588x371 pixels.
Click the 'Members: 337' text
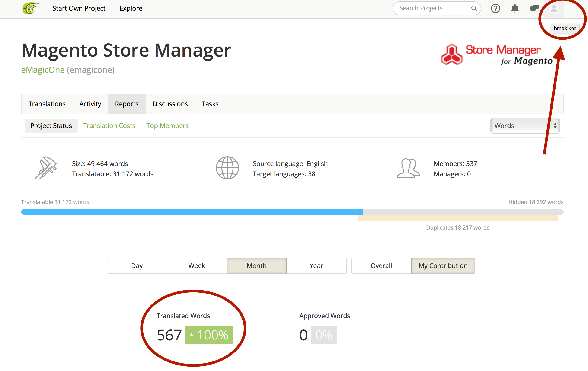455,163
